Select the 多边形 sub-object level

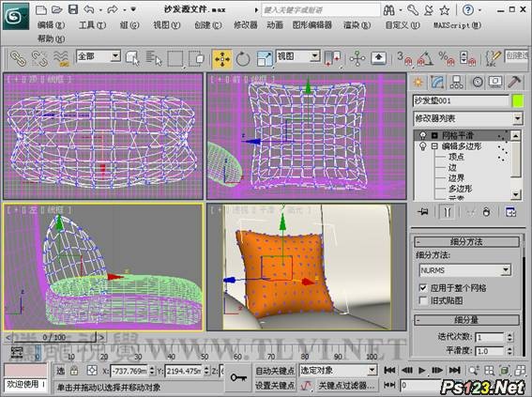click(x=461, y=189)
